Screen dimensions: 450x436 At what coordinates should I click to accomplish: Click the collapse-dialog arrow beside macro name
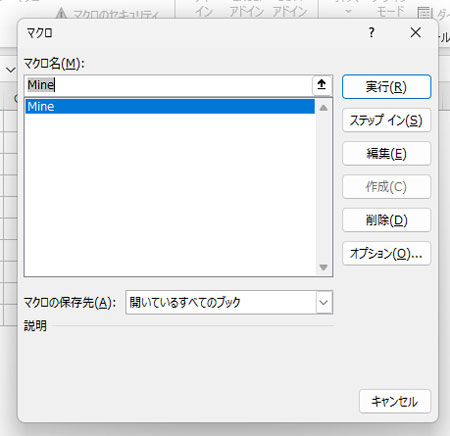point(322,85)
